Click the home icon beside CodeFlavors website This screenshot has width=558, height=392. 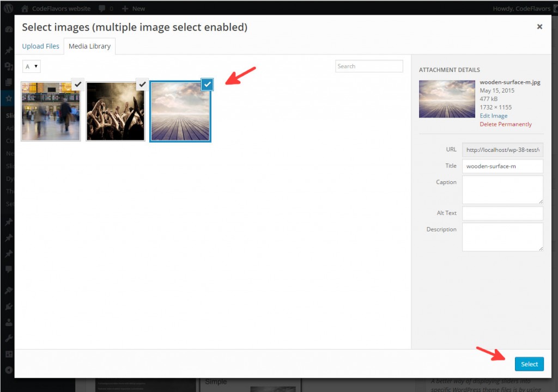25,8
